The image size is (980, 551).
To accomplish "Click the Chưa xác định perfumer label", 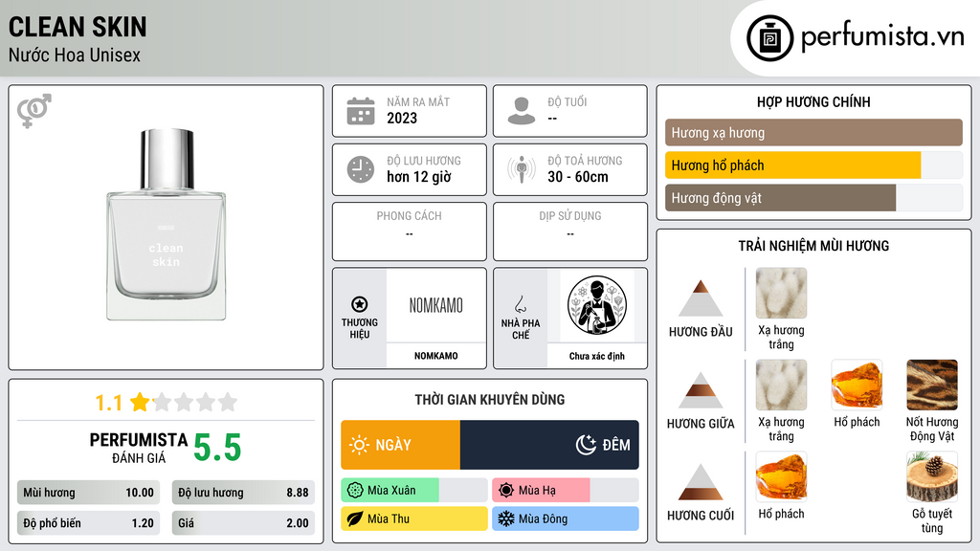I will pos(597,356).
